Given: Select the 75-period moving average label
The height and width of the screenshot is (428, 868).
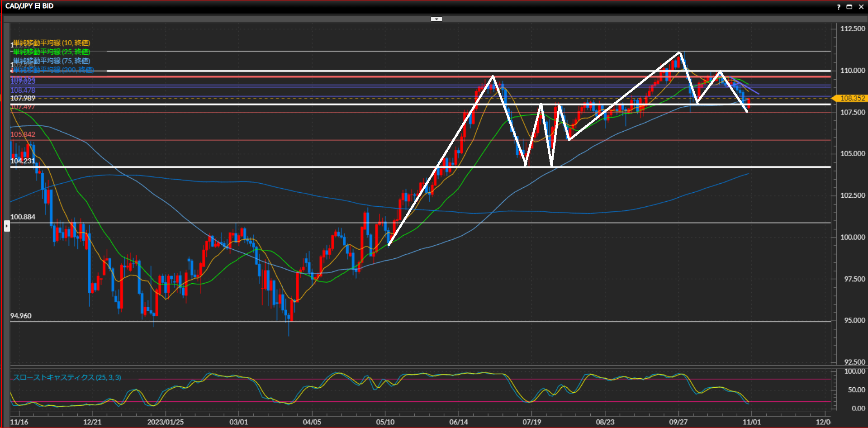Looking at the screenshot, I should click(x=52, y=61).
